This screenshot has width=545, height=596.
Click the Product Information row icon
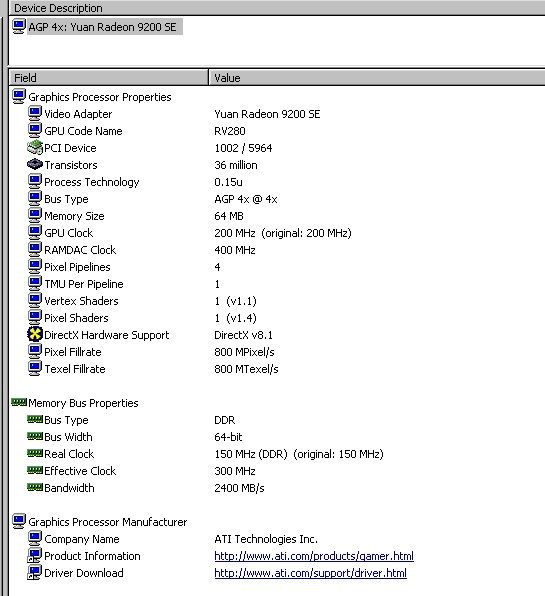pyautogui.click(x=35, y=556)
